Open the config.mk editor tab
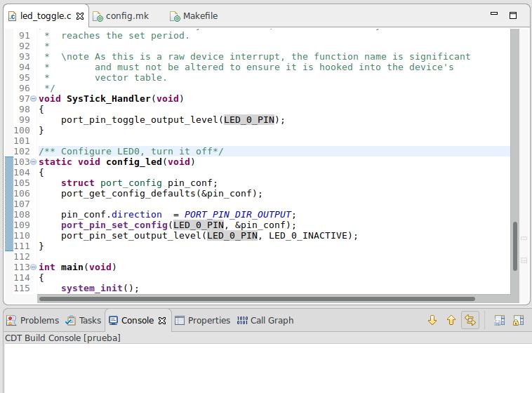The image size is (532, 393). [x=121, y=16]
